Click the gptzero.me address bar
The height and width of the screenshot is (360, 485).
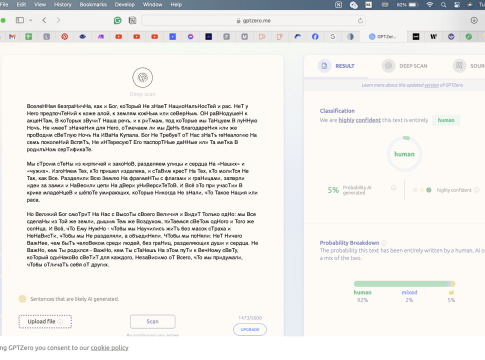tap(253, 20)
